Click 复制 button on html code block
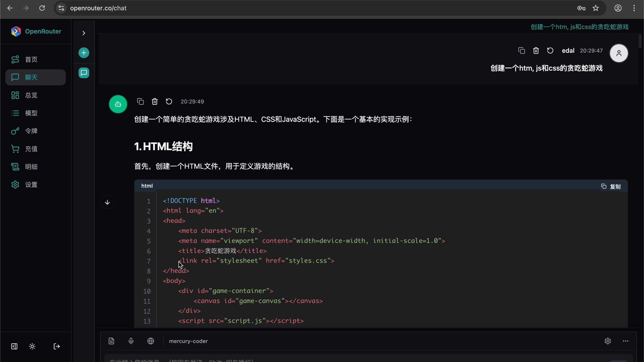 click(611, 187)
